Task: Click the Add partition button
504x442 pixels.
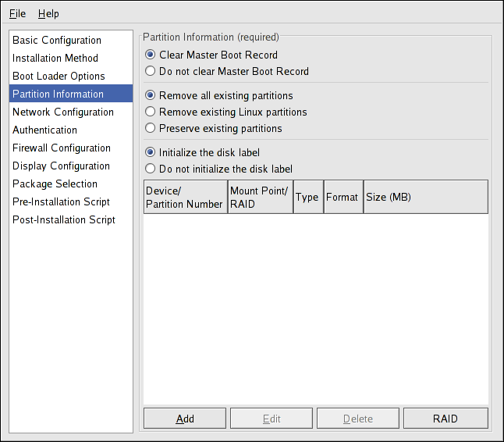Action: (185, 419)
